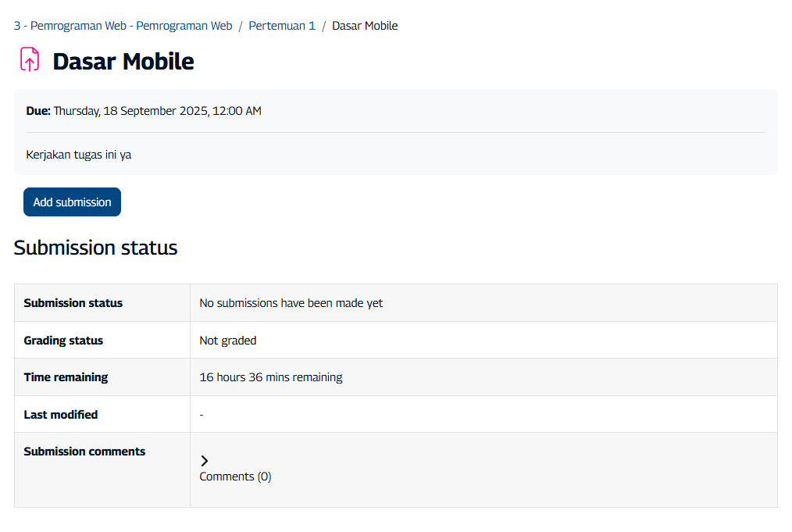
Task: Select the Grading status row label
Action: pyautogui.click(x=63, y=341)
